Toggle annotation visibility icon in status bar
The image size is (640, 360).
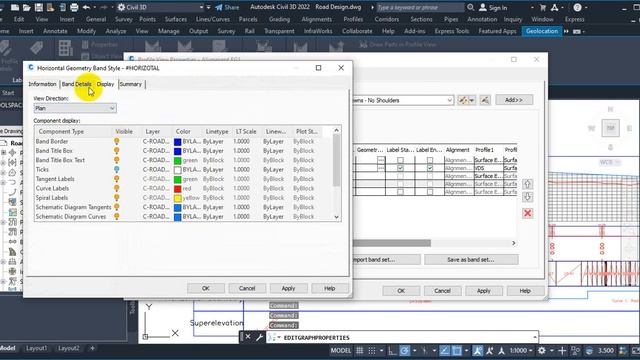coord(478,351)
